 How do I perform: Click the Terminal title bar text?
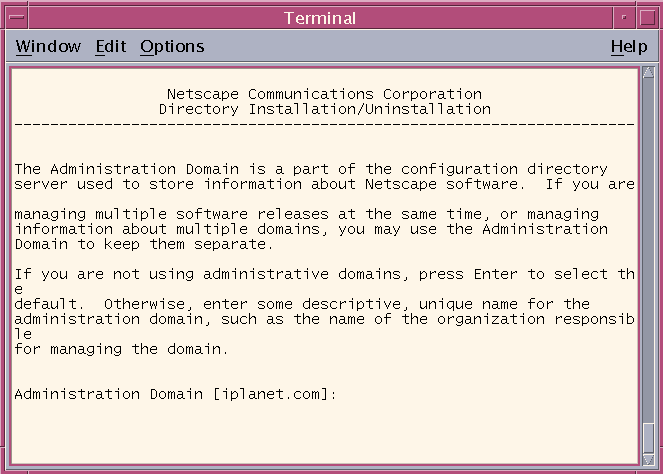click(320, 18)
